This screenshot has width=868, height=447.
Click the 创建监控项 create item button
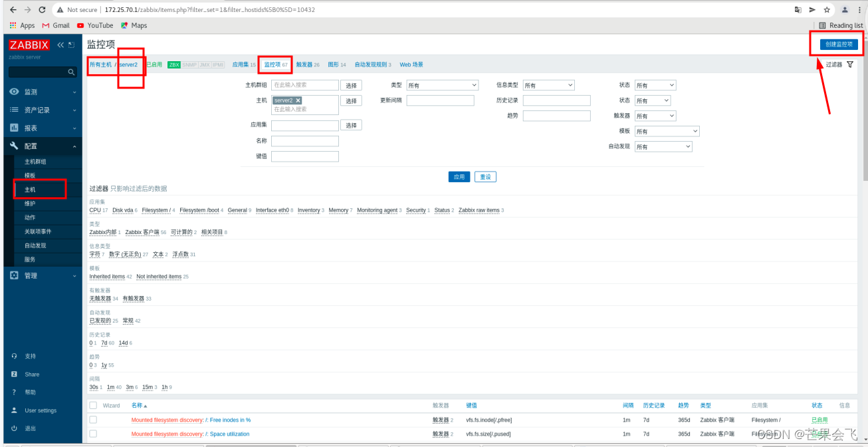(x=839, y=44)
